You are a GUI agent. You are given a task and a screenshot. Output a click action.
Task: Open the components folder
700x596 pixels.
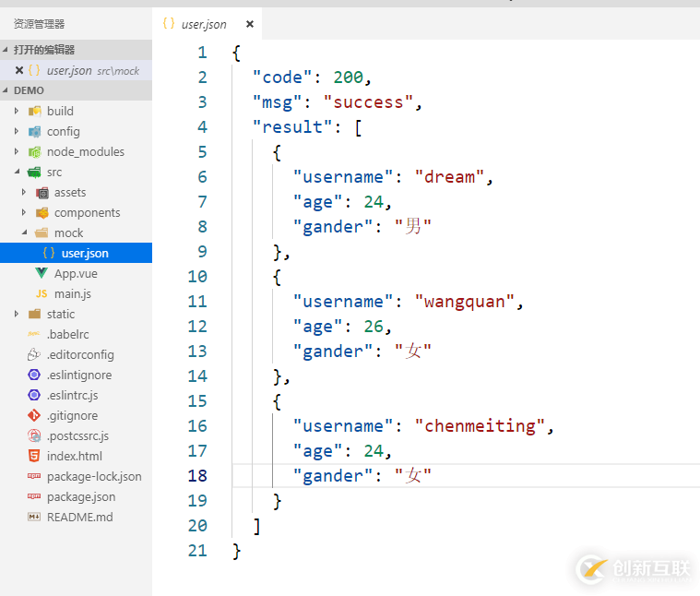tap(87, 212)
